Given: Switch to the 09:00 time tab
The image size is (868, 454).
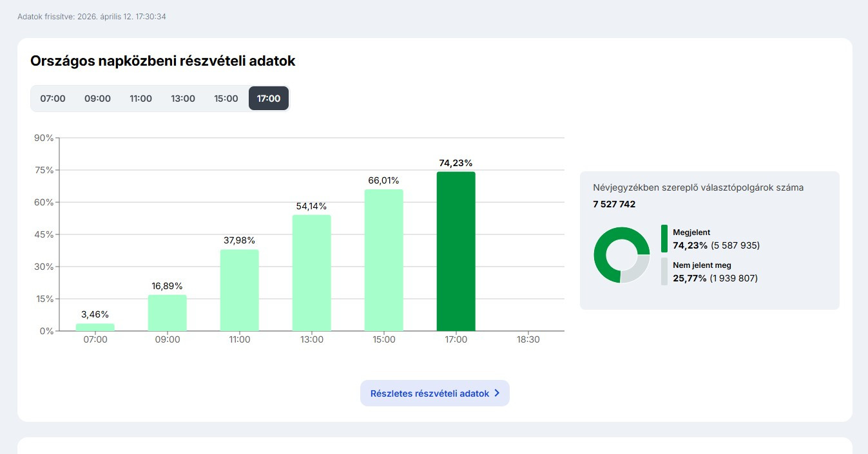Looking at the screenshot, I should pyautogui.click(x=97, y=99).
